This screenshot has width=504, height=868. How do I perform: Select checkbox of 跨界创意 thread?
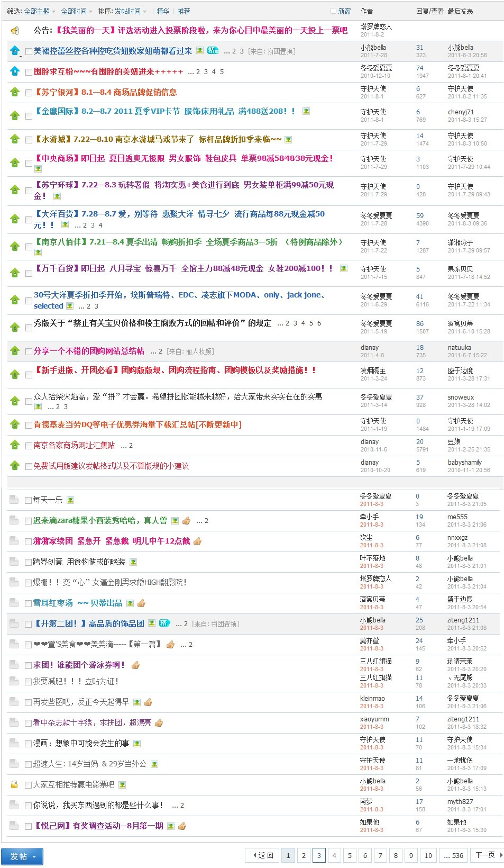(29, 562)
